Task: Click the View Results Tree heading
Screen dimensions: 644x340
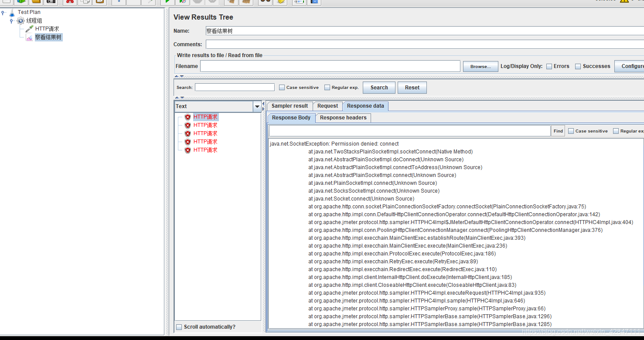Action: pos(203,17)
